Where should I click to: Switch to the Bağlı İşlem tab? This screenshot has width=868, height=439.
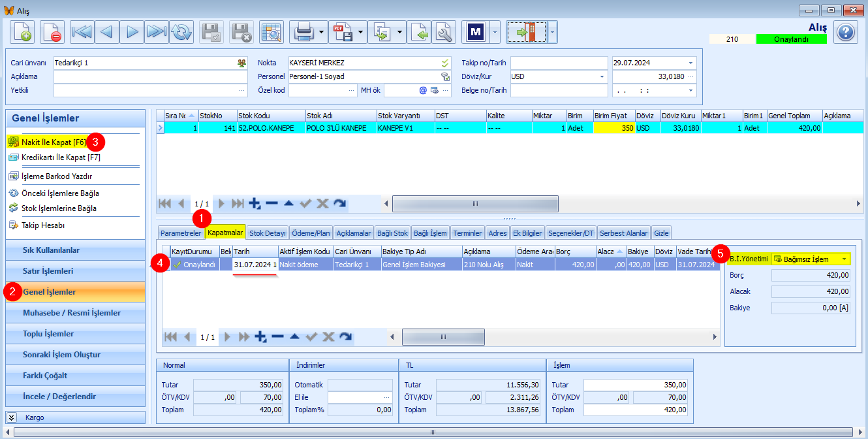pyautogui.click(x=430, y=233)
